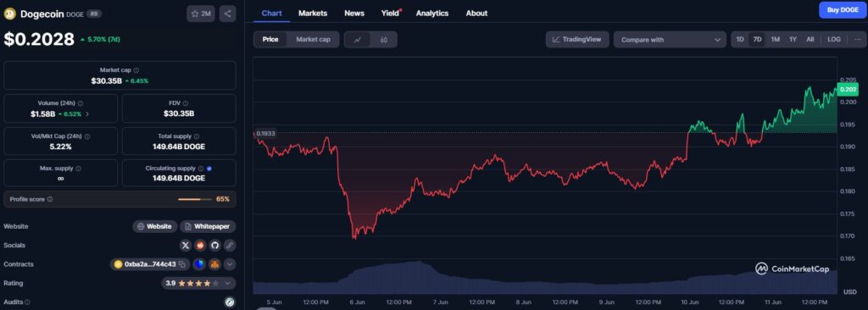Expand more contracts chevron
The image size is (868, 310).
point(230,264)
